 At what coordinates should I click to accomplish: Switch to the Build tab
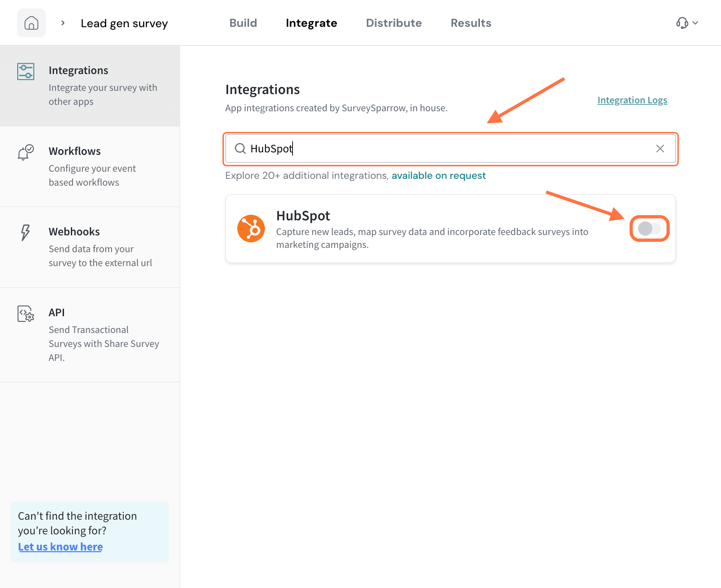pyautogui.click(x=243, y=23)
